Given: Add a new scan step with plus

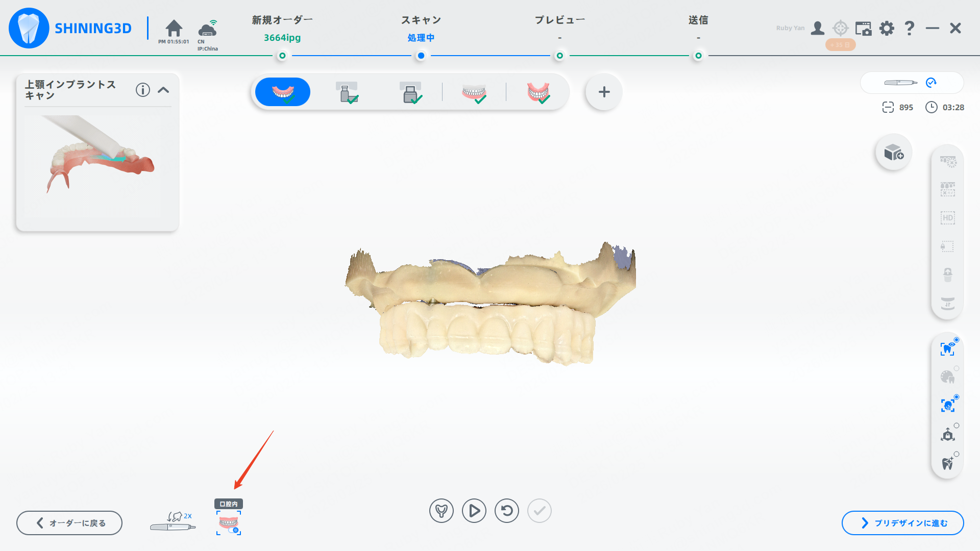Looking at the screenshot, I should pos(604,92).
